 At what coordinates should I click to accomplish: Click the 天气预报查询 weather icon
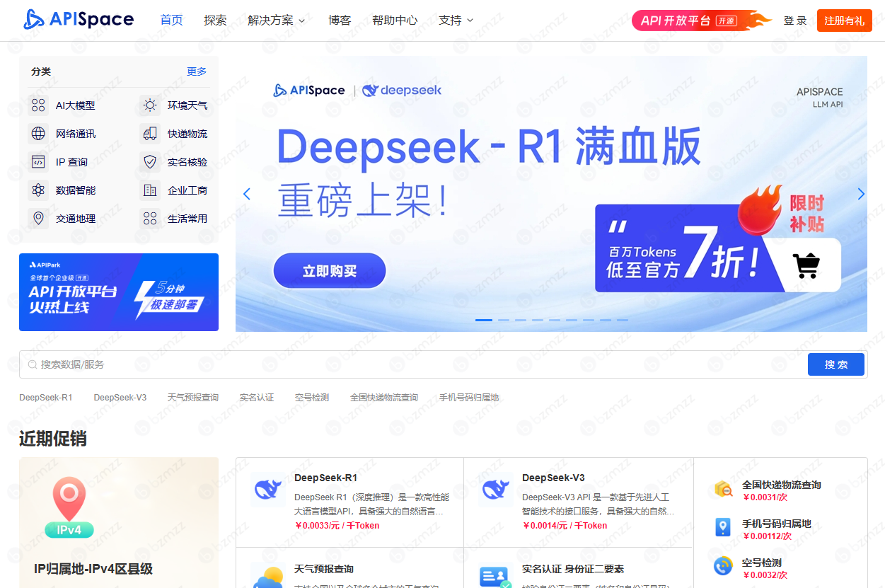268,576
